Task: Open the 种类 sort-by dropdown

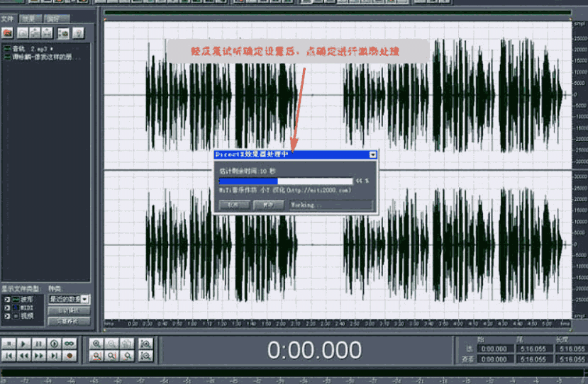Action: click(69, 299)
